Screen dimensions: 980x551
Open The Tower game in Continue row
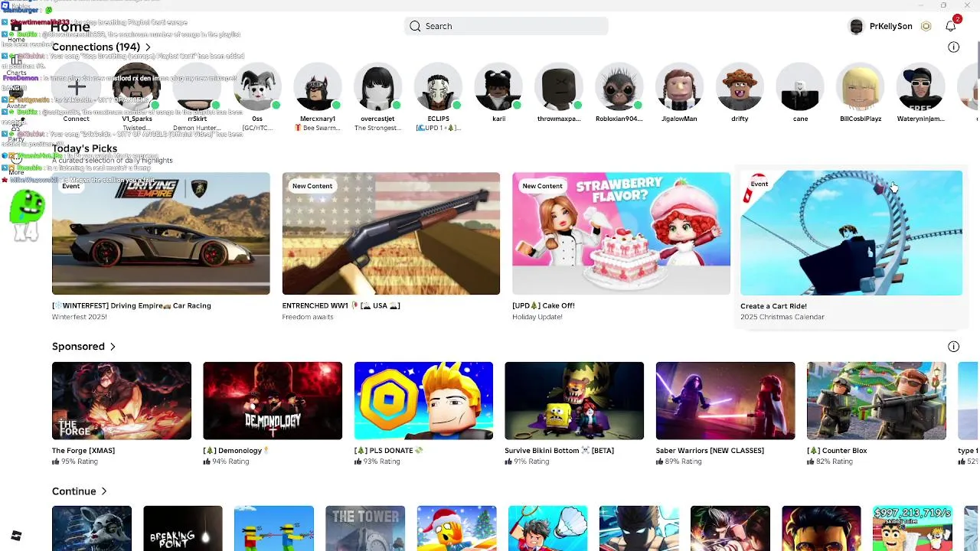[365, 528]
